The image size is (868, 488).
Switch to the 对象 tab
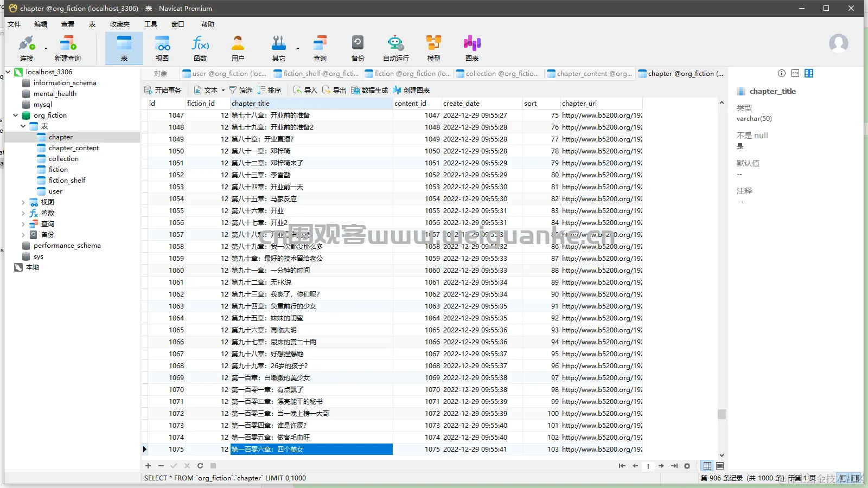(x=160, y=73)
